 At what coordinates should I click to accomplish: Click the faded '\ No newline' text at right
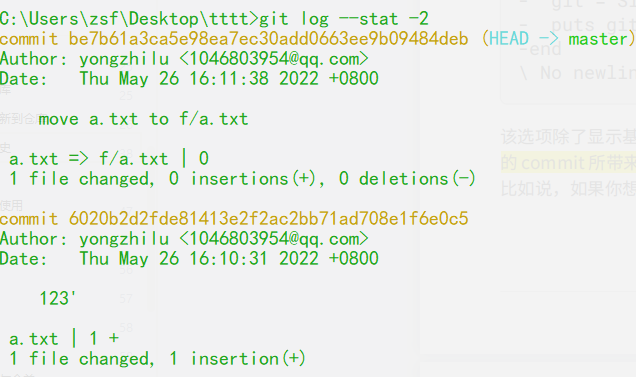coord(578,73)
